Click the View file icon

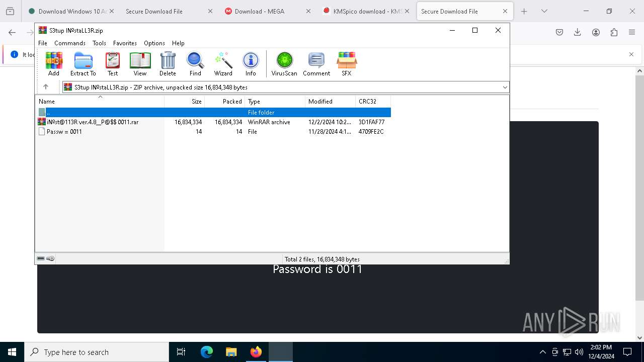tap(140, 64)
